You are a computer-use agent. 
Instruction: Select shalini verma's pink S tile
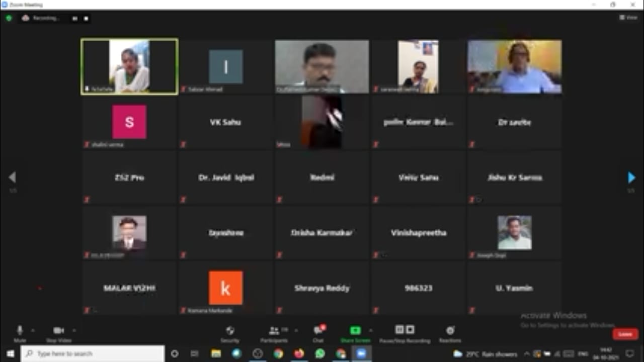pyautogui.click(x=129, y=122)
